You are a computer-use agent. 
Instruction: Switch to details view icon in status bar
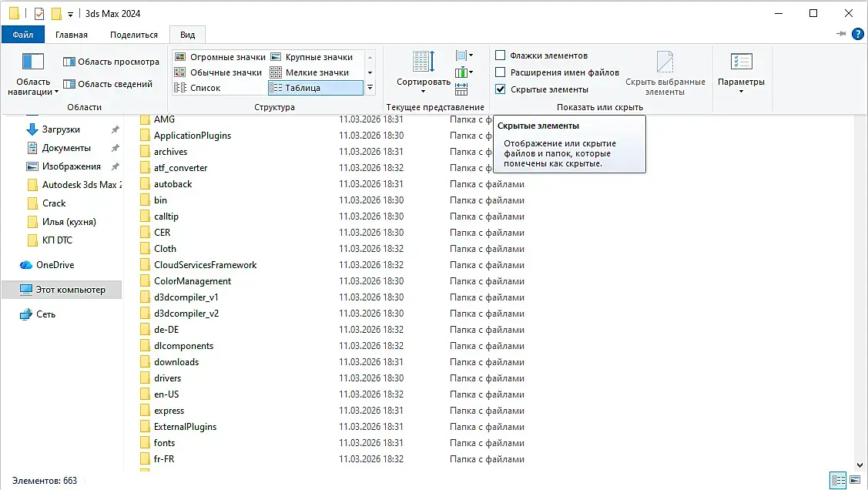[838, 480]
